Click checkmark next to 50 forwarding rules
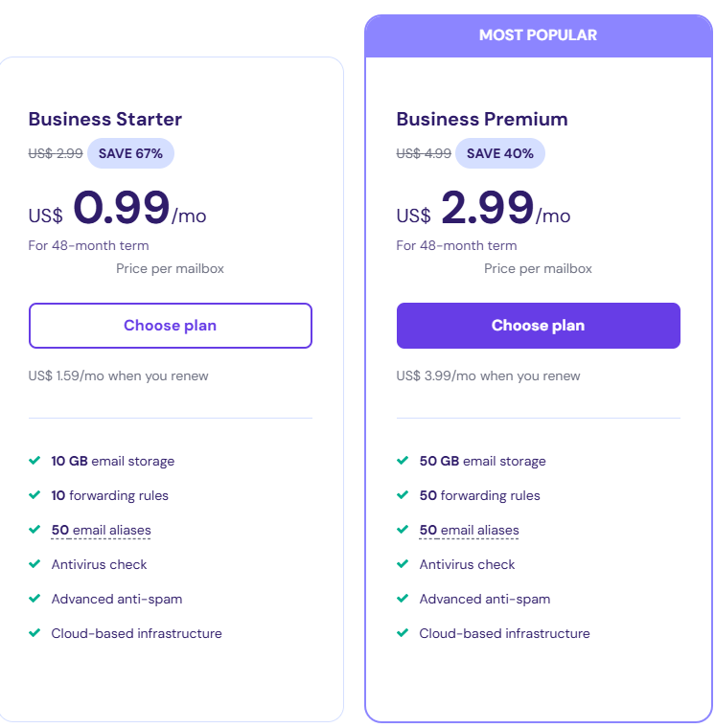Screen dimensions: 715x728 (403, 495)
